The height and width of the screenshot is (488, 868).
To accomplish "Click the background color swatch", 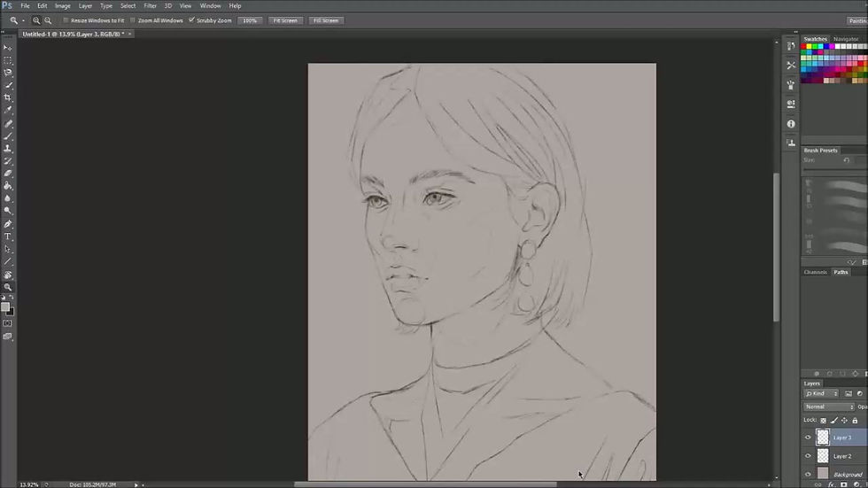I will (x=11, y=313).
